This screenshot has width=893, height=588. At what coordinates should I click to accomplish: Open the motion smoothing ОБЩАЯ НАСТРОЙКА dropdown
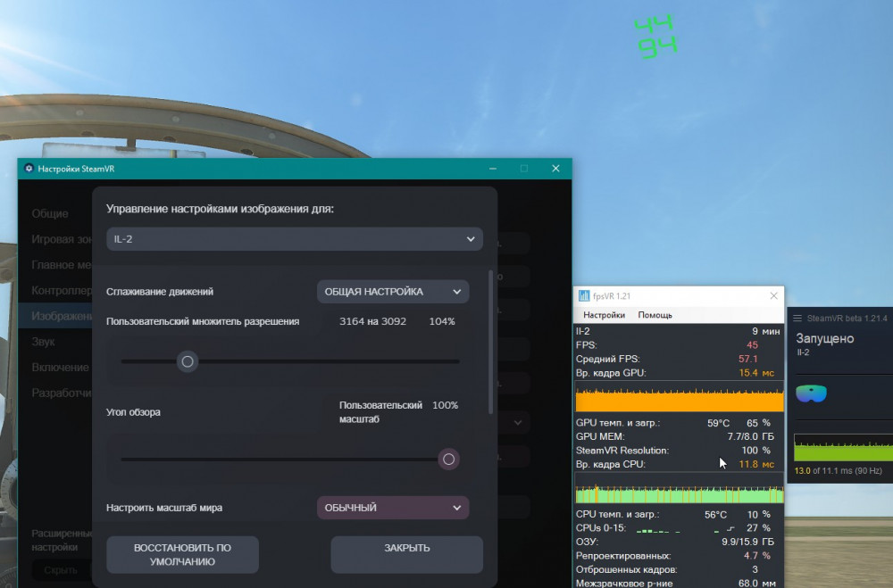point(393,292)
